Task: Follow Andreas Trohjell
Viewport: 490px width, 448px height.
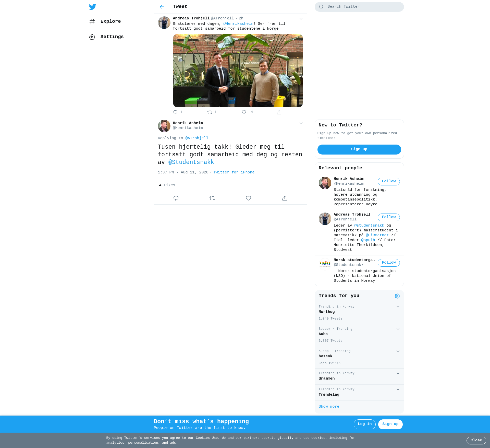Action: 388,217
